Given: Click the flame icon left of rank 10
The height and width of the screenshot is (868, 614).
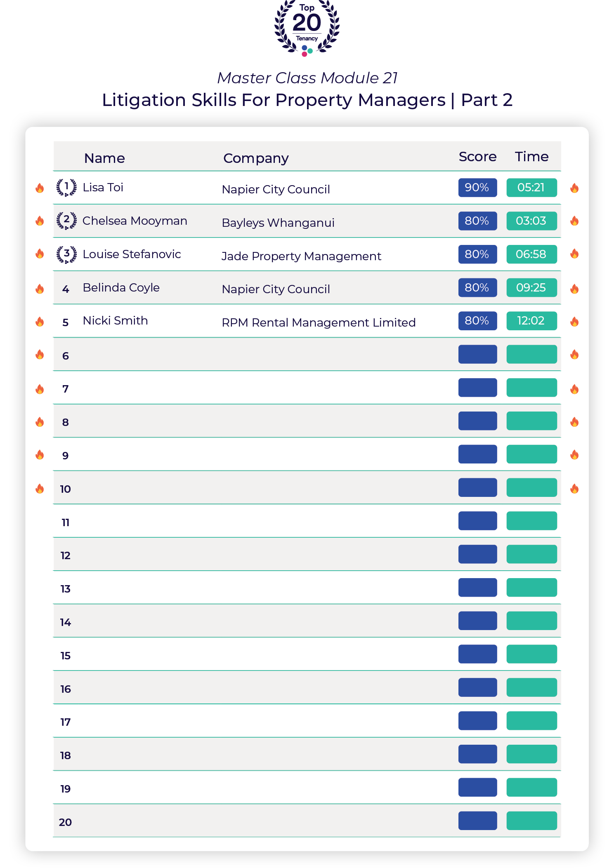Looking at the screenshot, I should [x=40, y=489].
